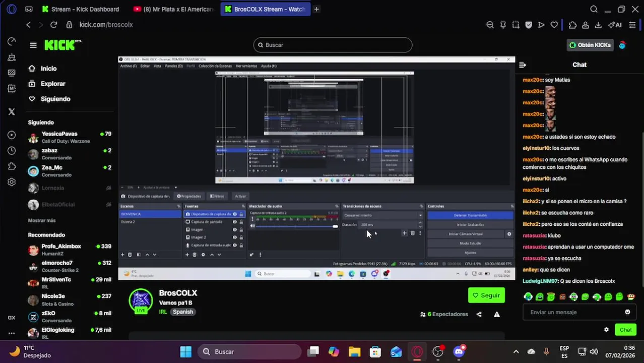Screen dimensions: 644x363
Task: Toggle the microphone tray icon
Action: click(x=546, y=351)
